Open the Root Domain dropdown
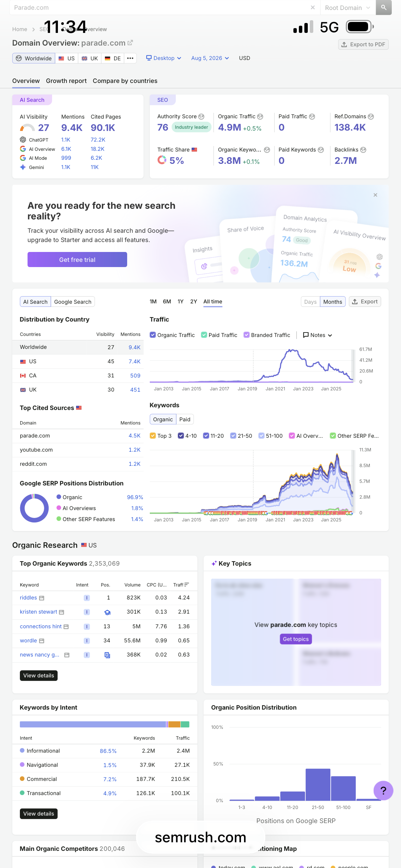The image size is (401, 868). [348, 8]
